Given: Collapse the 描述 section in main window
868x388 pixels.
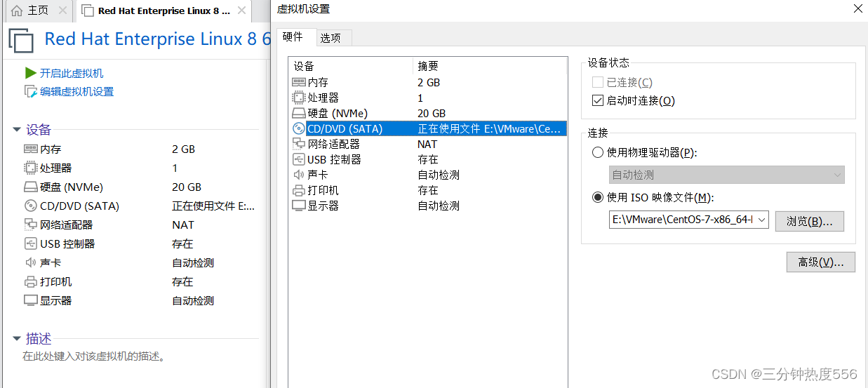Looking at the screenshot, I should pos(17,339).
